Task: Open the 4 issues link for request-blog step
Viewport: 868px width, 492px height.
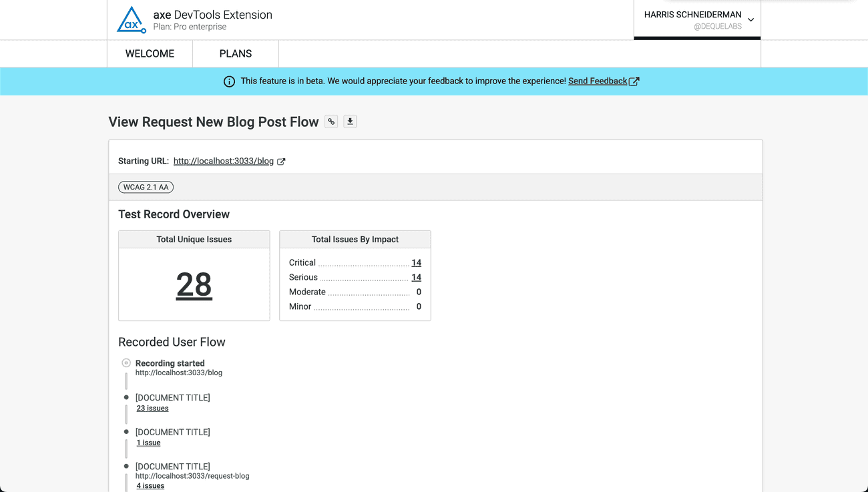Action: click(x=150, y=485)
